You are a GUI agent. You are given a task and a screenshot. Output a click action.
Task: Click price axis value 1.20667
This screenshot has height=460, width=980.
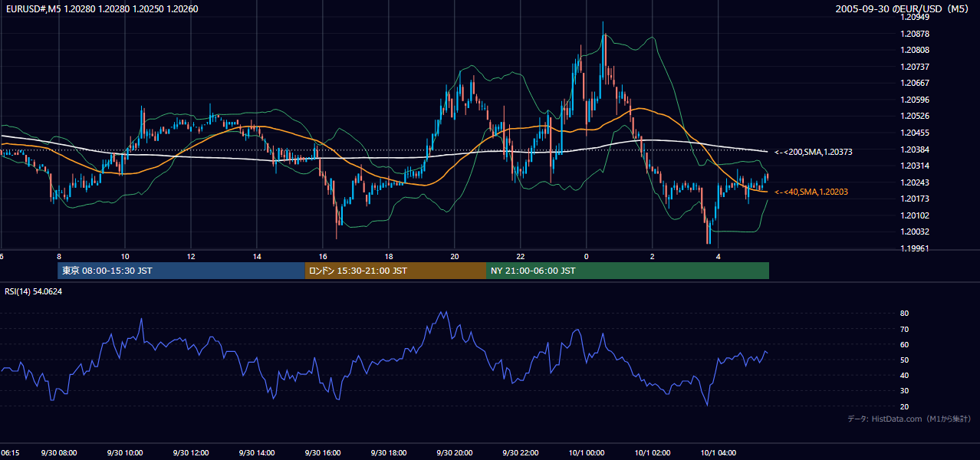click(916, 84)
